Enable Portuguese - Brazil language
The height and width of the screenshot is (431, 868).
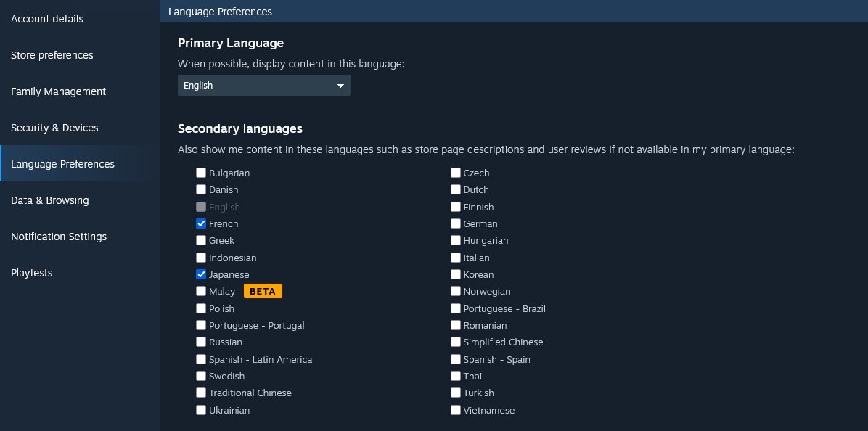tap(456, 308)
